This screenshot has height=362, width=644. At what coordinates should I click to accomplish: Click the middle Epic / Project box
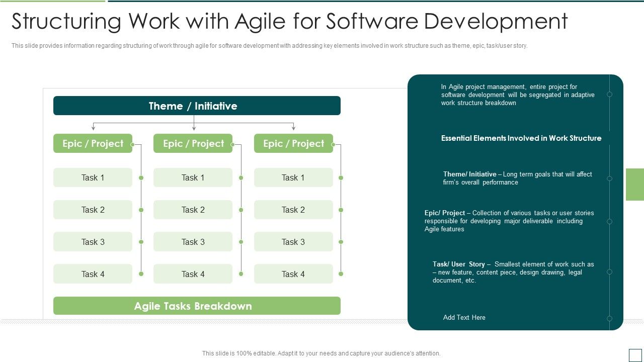pyautogui.click(x=193, y=143)
